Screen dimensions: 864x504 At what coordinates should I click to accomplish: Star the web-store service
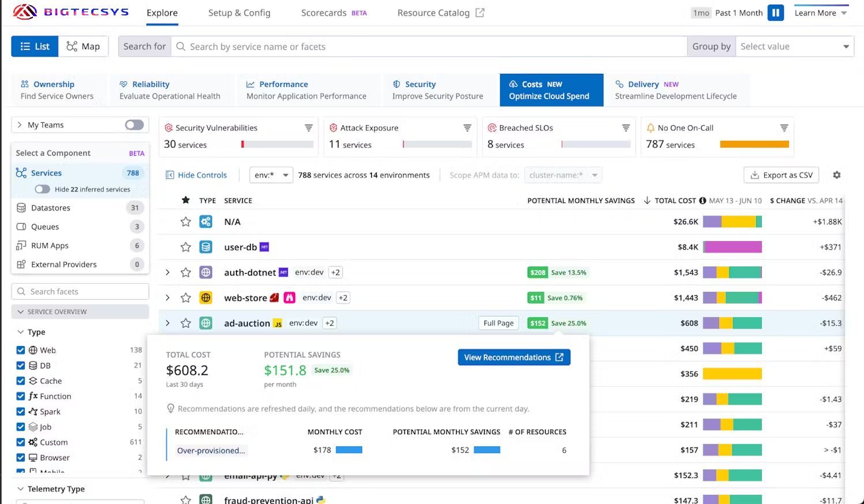point(186,298)
